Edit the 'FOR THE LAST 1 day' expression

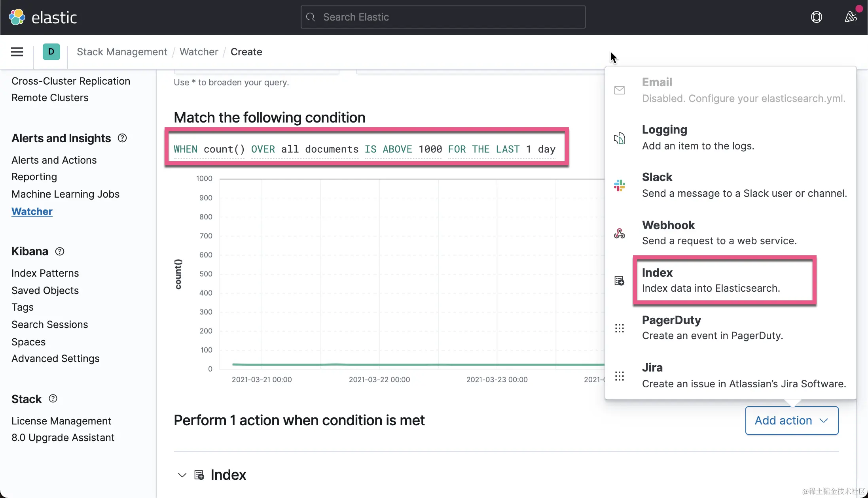tap(501, 149)
